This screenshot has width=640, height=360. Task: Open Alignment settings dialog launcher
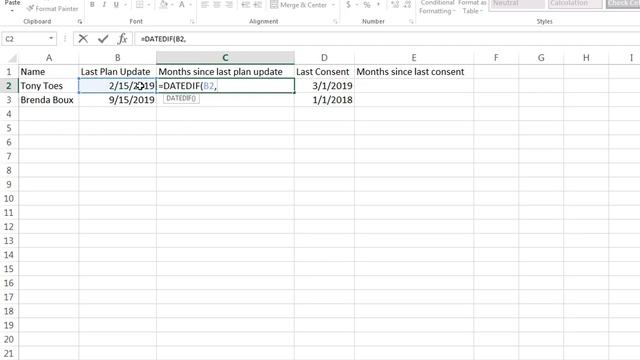point(335,22)
